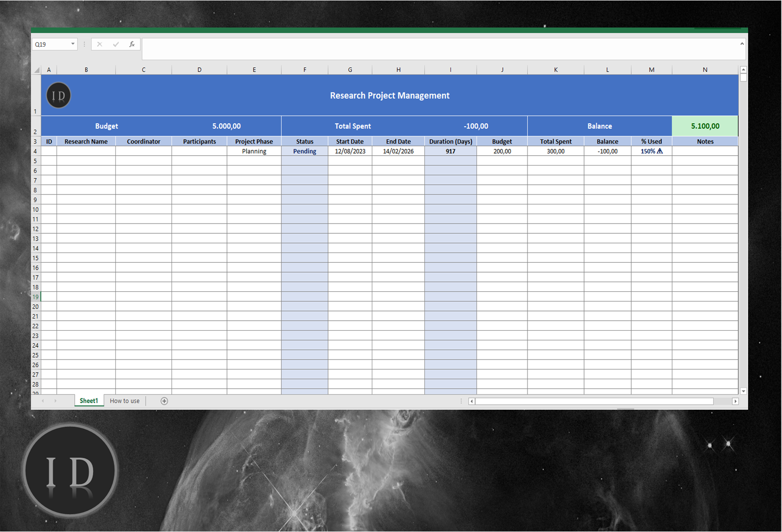Select the green 5.100,00 balance cell
The image size is (782, 532).
(x=705, y=126)
